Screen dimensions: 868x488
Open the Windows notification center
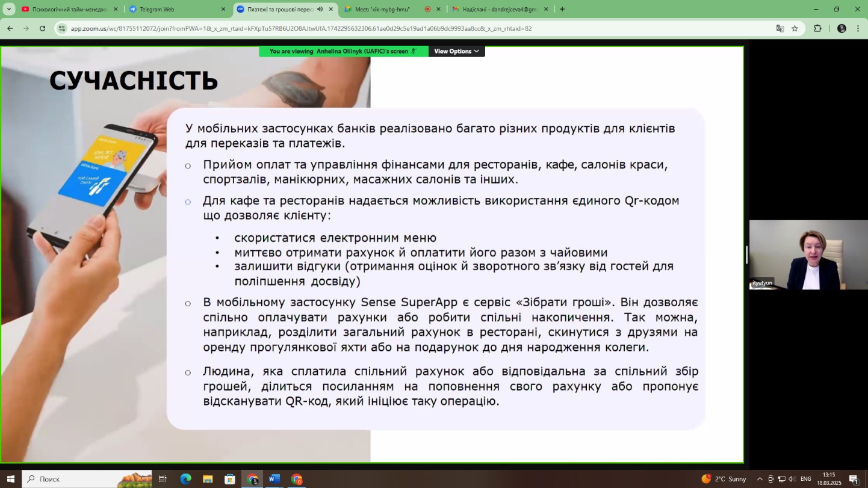(x=854, y=479)
